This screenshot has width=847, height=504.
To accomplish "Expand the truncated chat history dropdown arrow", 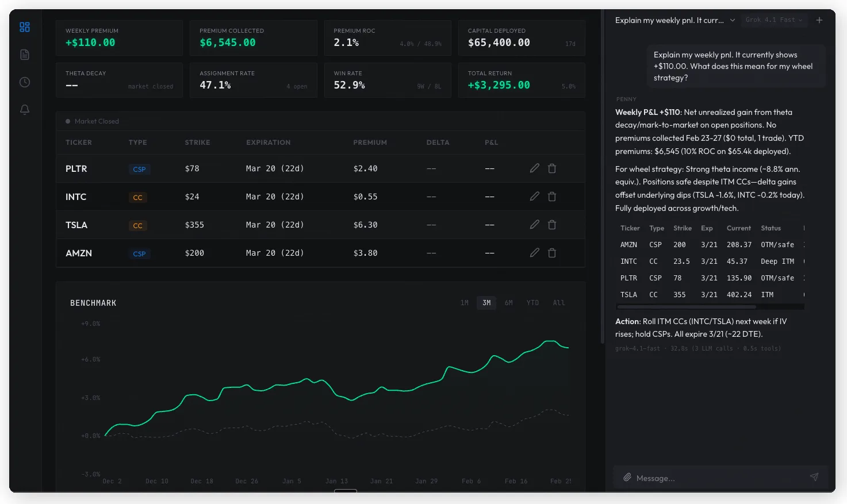I will pos(732,20).
